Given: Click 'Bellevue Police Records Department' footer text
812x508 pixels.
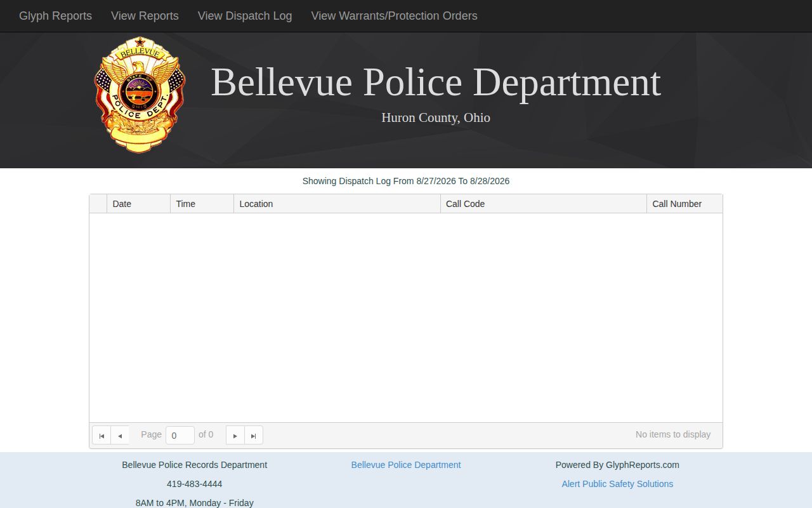Looking at the screenshot, I should tap(195, 465).
